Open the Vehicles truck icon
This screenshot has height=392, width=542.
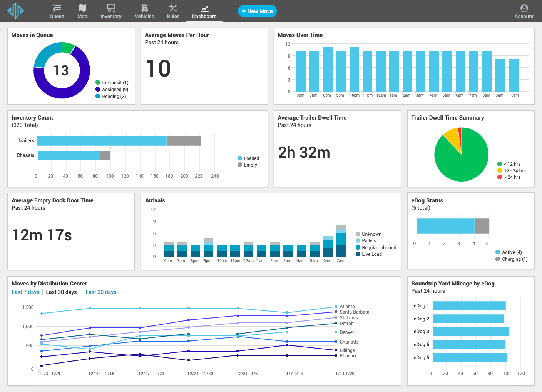pos(144,8)
